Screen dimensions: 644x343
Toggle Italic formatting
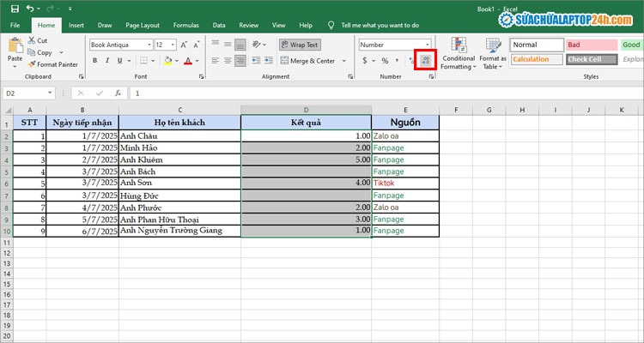click(x=107, y=61)
